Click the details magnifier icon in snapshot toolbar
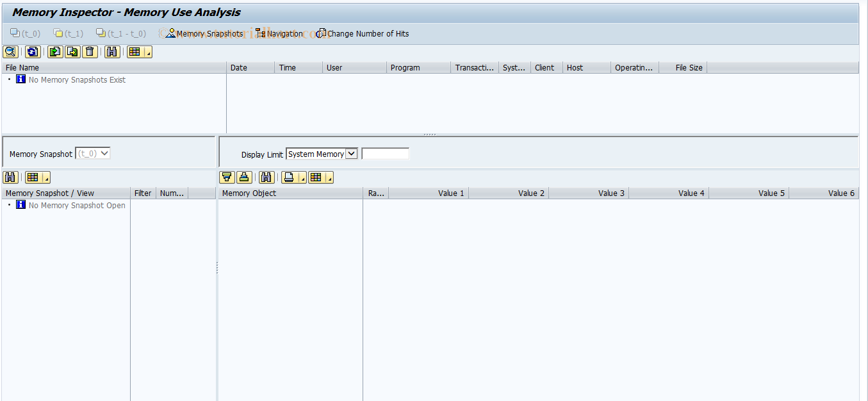 (x=11, y=52)
